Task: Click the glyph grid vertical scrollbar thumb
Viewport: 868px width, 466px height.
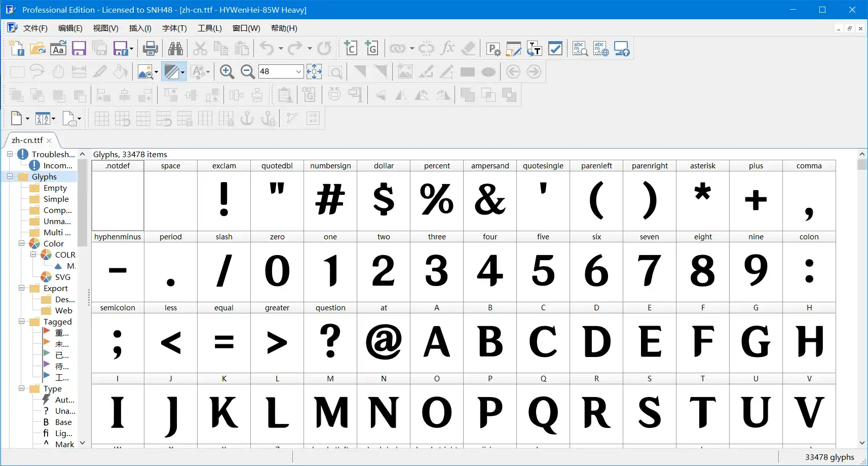Action: tap(862, 164)
